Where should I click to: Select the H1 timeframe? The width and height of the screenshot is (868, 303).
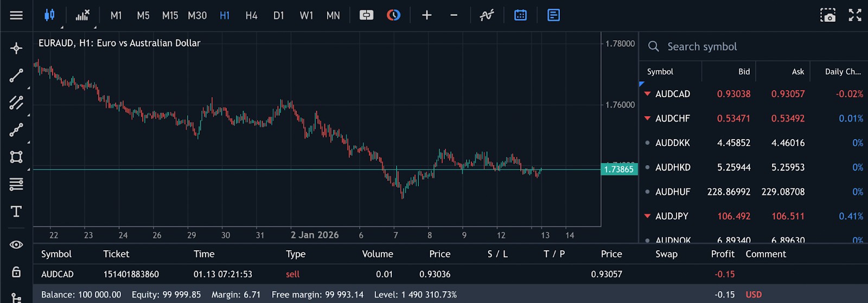225,16
